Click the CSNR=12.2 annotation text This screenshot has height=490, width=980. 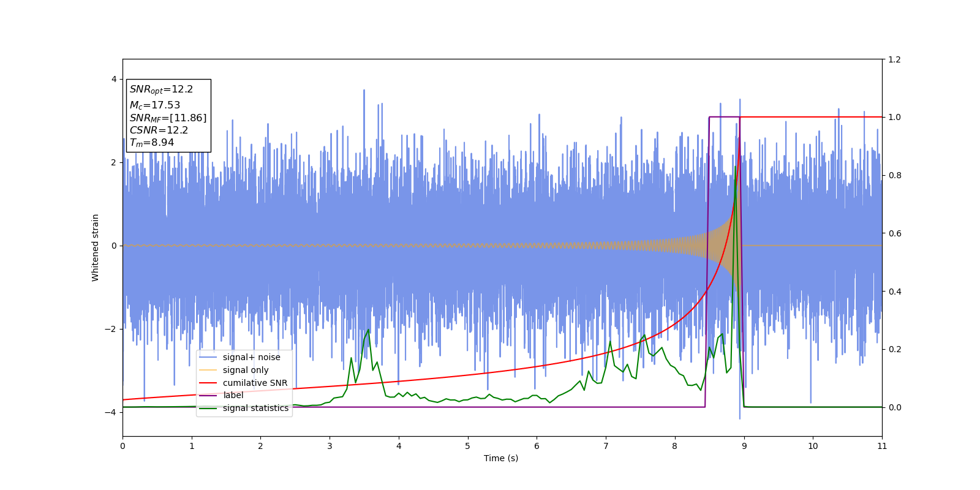(159, 130)
